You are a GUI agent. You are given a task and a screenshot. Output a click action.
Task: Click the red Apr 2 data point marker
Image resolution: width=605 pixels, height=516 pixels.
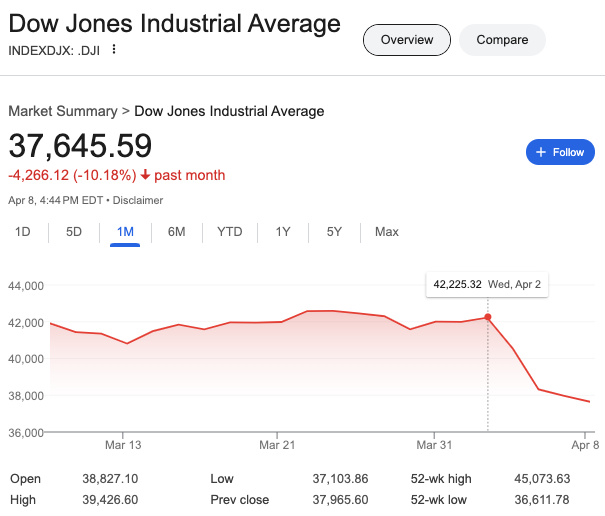coord(487,317)
